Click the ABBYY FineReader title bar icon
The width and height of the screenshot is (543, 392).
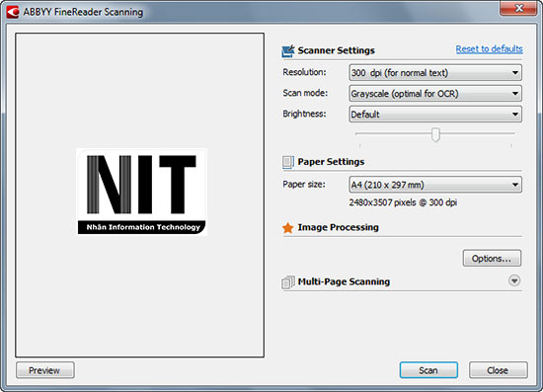(x=13, y=12)
